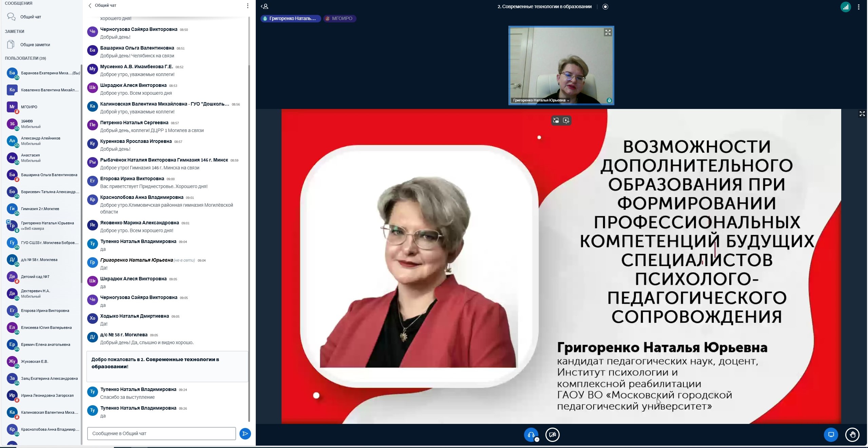
Task: Click the share screen button
Action: pyautogui.click(x=831, y=434)
